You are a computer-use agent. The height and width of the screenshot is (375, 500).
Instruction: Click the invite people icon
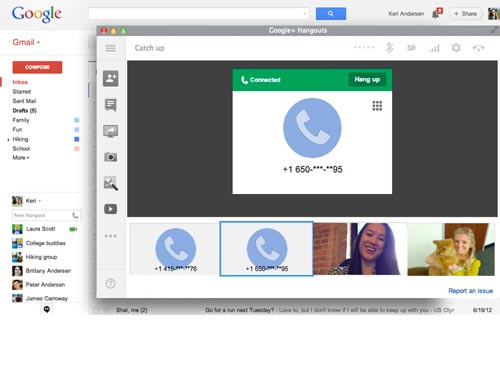(x=111, y=79)
